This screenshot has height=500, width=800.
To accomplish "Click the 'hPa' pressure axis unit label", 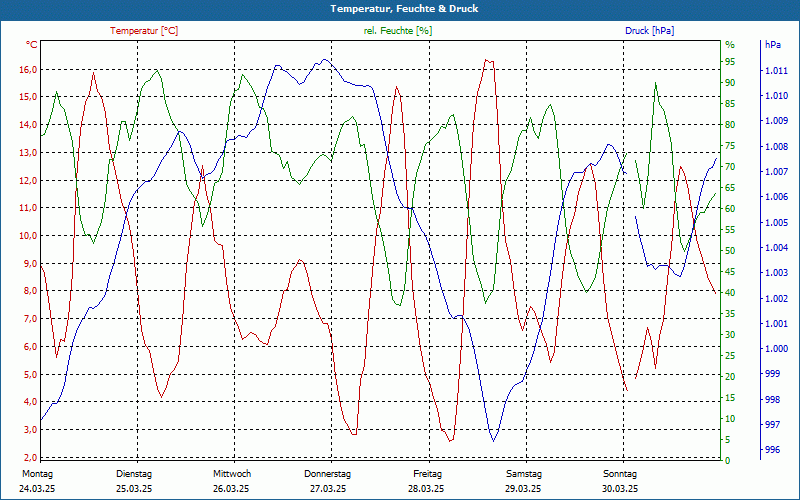I will pos(773,45).
